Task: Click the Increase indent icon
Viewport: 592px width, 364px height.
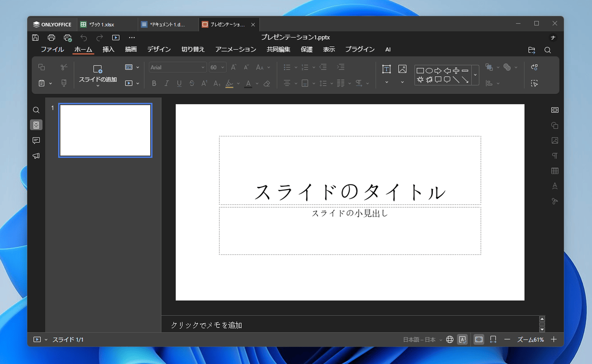Action: coord(340,67)
